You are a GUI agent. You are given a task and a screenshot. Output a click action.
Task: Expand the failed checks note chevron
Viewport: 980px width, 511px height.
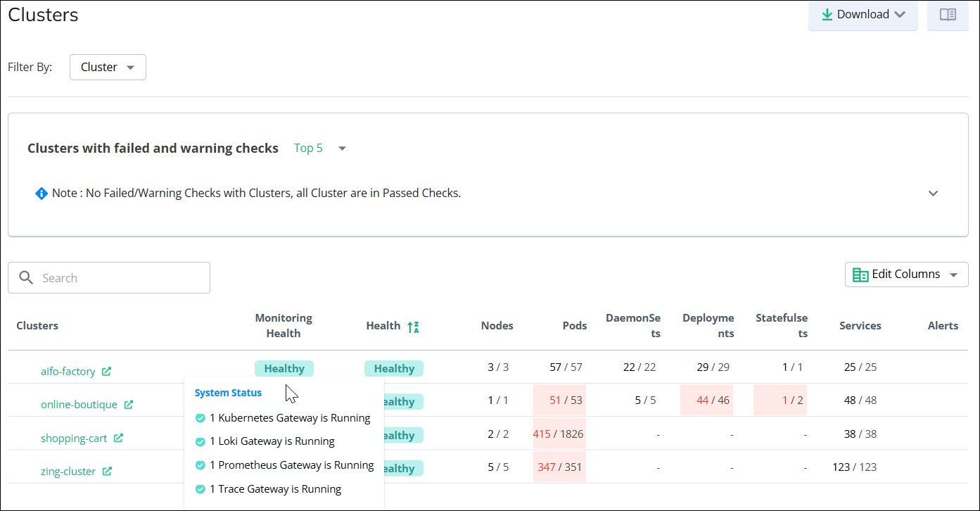[933, 194]
